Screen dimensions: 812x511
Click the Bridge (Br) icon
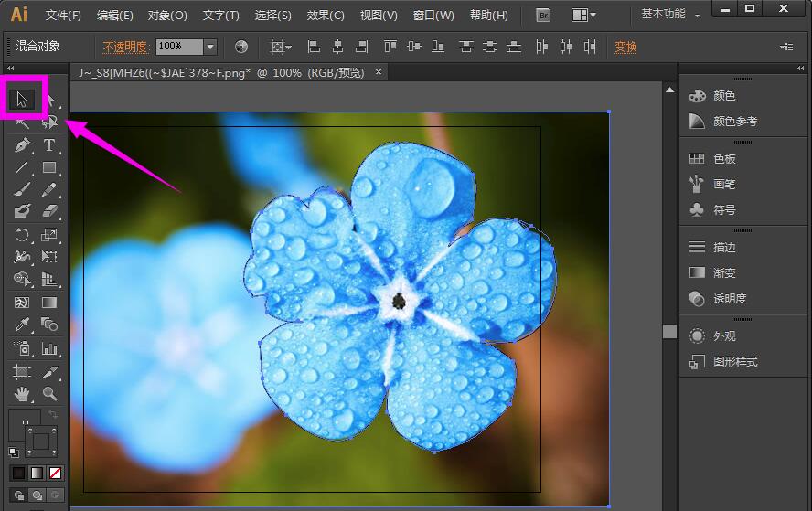(x=542, y=16)
